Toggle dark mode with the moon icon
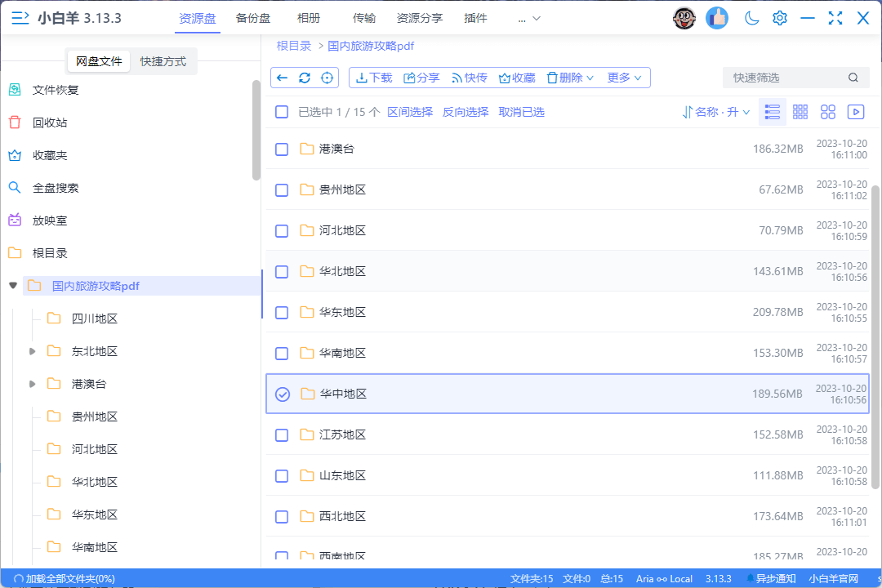Image resolution: width=882 pixels, height=588 pixels. [x=751, y=17]
